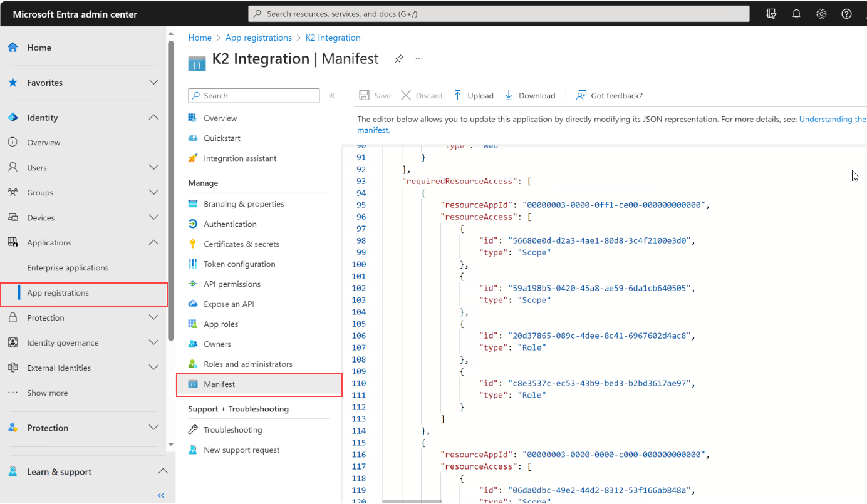Click the Save button

point(375,96)
